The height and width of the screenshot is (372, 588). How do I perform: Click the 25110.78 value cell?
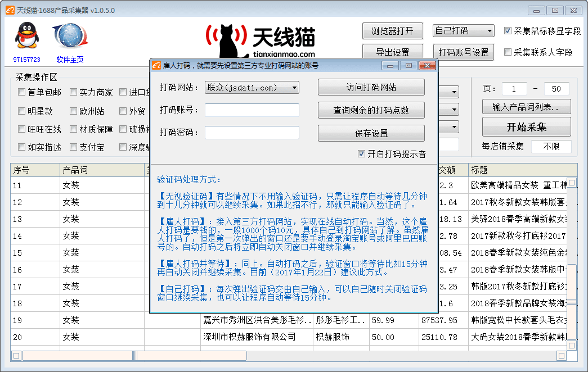click(x=443, y=337)
